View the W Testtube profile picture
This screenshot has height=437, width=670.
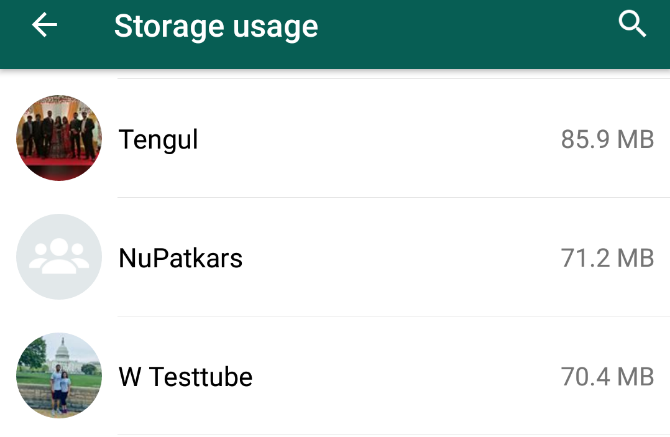[59, 376]
